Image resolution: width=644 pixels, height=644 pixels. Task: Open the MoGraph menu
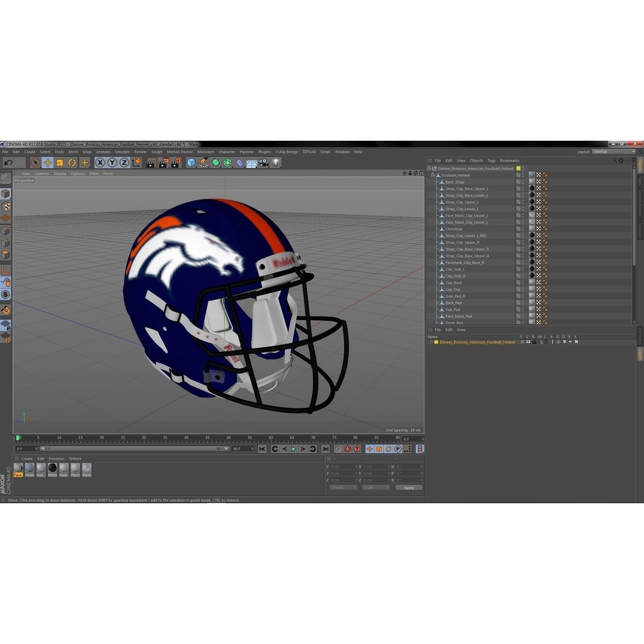(205, 152)
